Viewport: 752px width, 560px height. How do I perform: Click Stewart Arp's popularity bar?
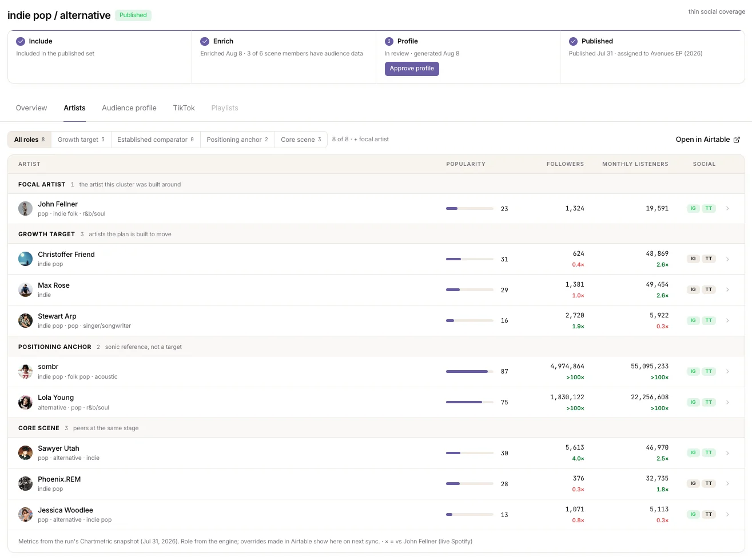click(x=469, y=321)
